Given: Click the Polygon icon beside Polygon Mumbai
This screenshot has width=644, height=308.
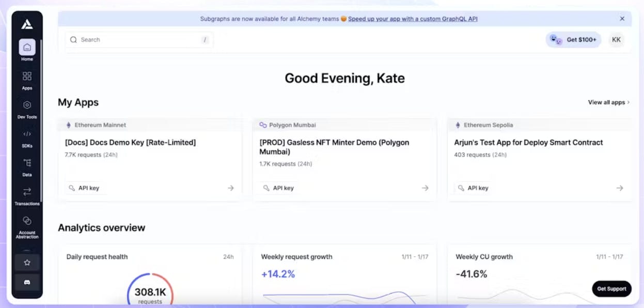Looking at the screenshot, I should (263, 125).
